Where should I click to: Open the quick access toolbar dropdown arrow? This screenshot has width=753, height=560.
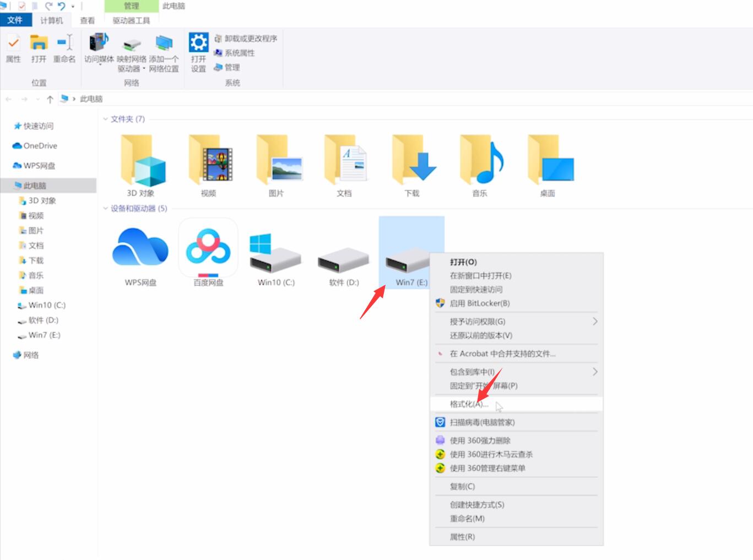[x=73, y=7]
